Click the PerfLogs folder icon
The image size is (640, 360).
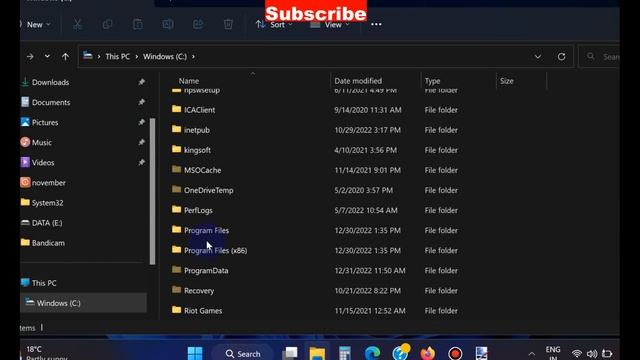pos(176,209)
